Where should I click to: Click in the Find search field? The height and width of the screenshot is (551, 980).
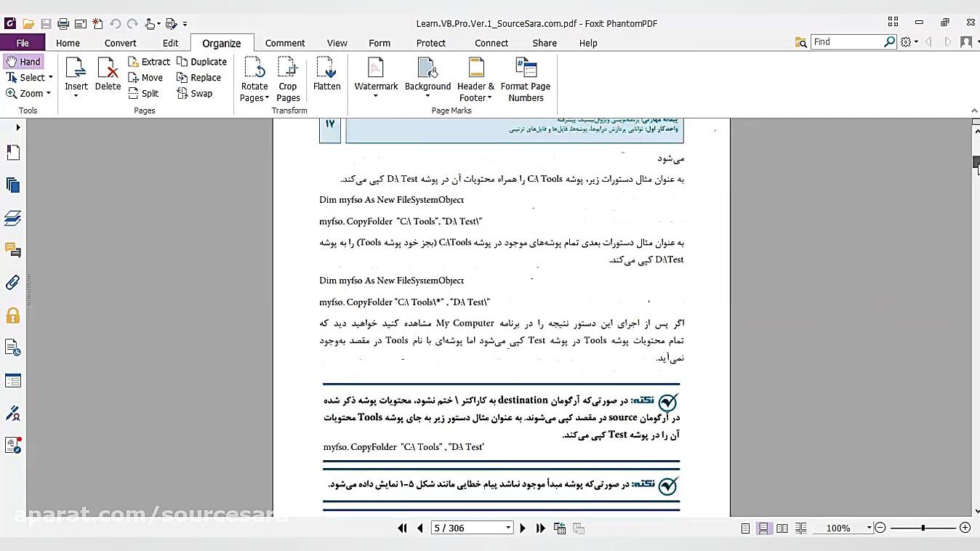(847, 42)
